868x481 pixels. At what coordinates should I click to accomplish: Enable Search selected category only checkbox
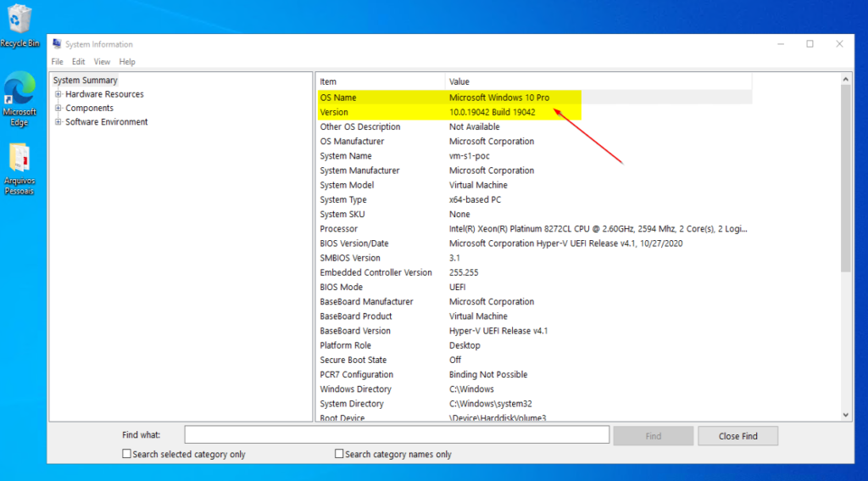point(126,454)
